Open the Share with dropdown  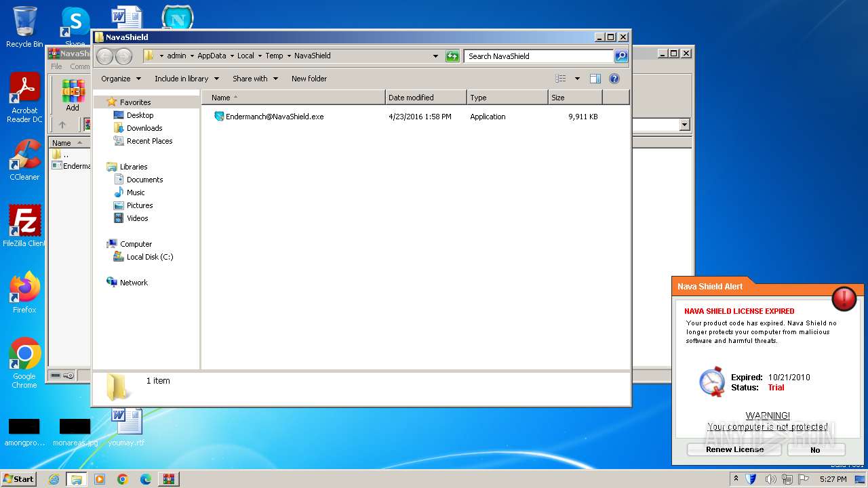coord(255,79)
